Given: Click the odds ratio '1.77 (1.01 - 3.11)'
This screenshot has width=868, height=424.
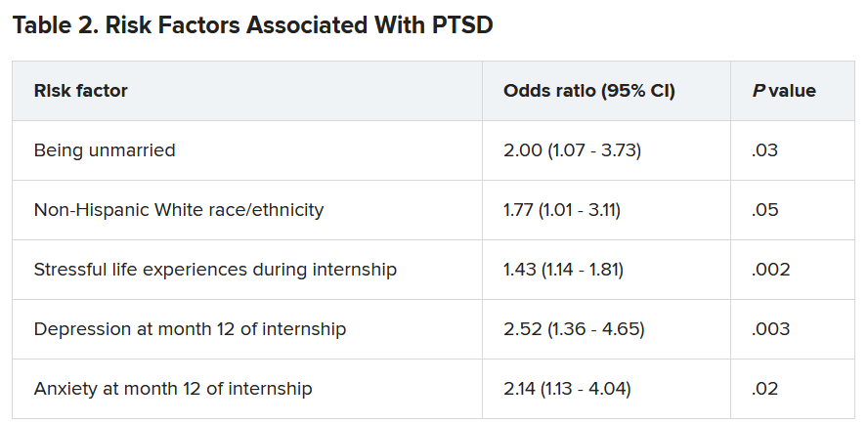Looking at the screenshot, I should [x=562, y=210].
